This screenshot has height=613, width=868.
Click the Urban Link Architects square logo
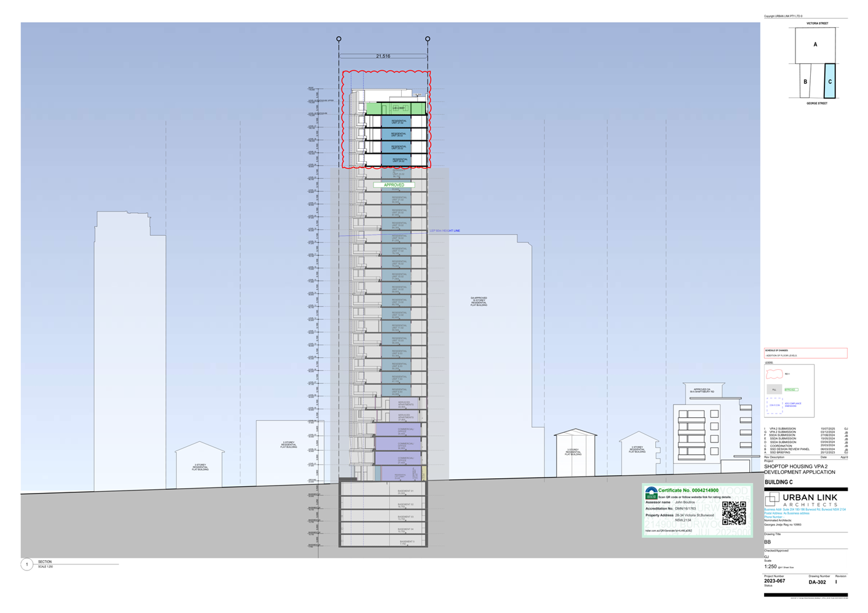pyautogui.click(x=772, y=499)
